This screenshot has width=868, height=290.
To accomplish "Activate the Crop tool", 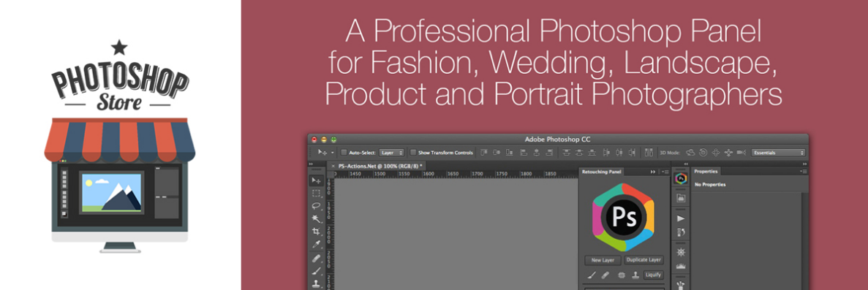I will [316, 232].
